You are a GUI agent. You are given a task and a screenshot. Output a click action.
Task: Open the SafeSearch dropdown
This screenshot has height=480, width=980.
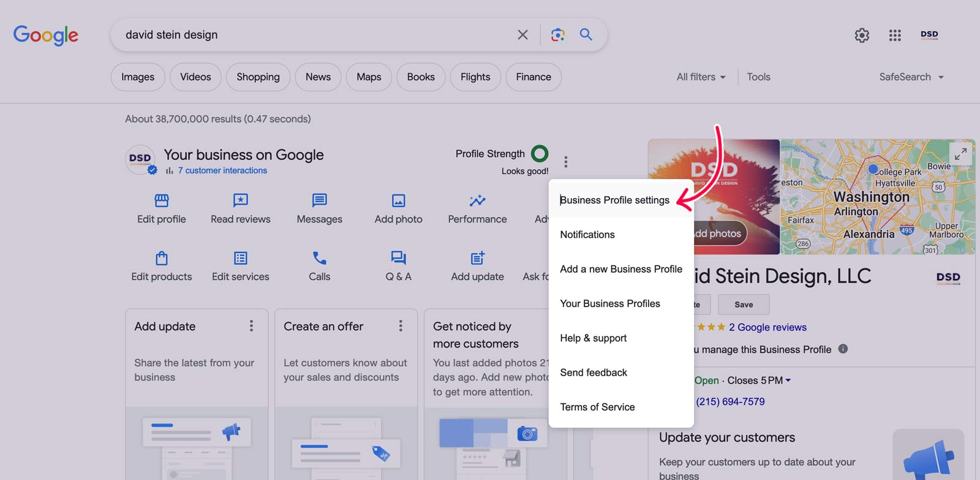pyautogui.click(x=911, y=77)
